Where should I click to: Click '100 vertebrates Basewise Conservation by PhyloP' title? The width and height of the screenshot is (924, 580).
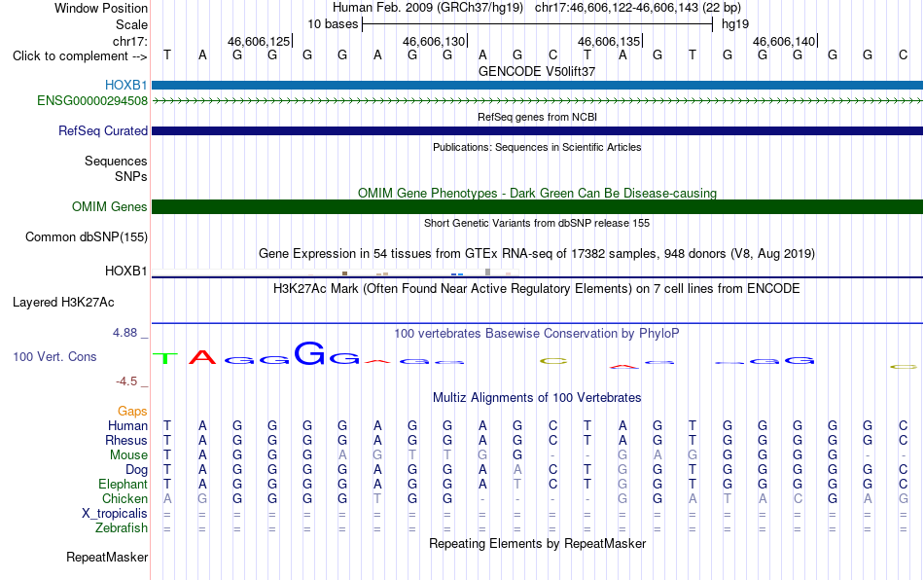pyautogui.click(x=537, y=334)
